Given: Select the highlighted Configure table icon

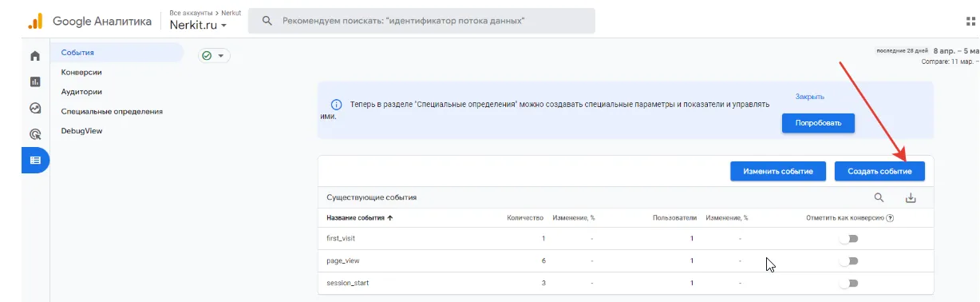Looking at the screenshot, I should [35, 160].
